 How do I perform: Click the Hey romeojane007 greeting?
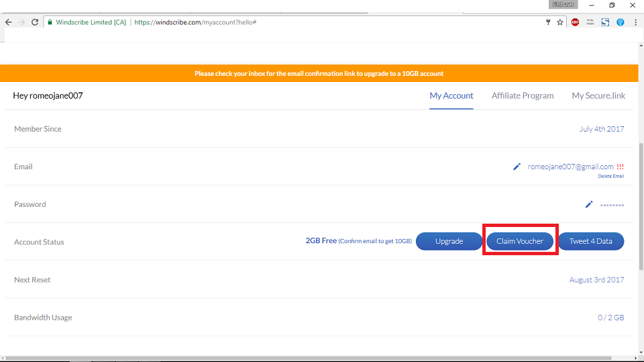pos(48,95)
